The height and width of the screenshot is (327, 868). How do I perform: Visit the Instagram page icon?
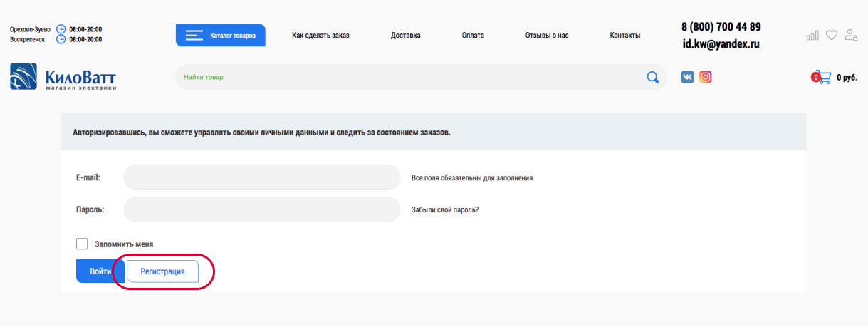(706, 77)
